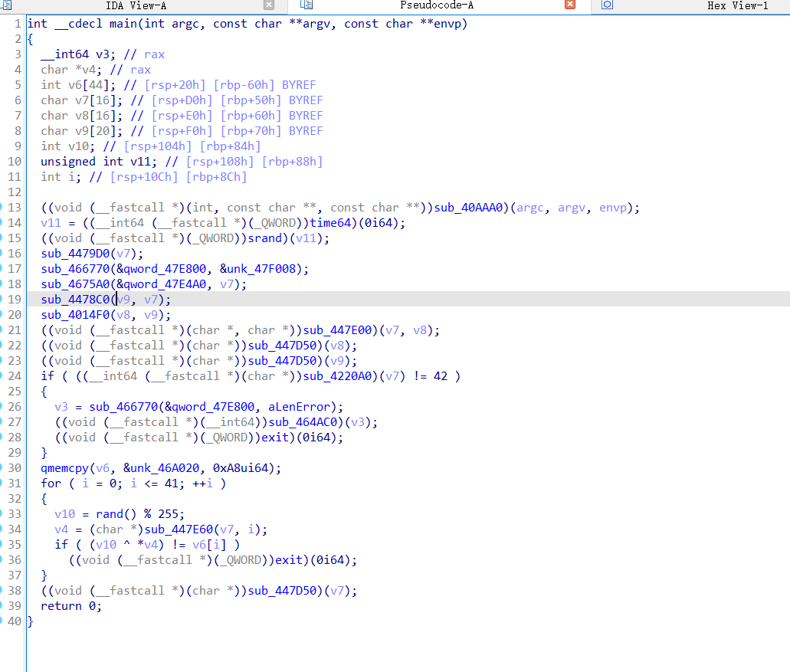Click v6[i] on line 35

tap(209, 545)
